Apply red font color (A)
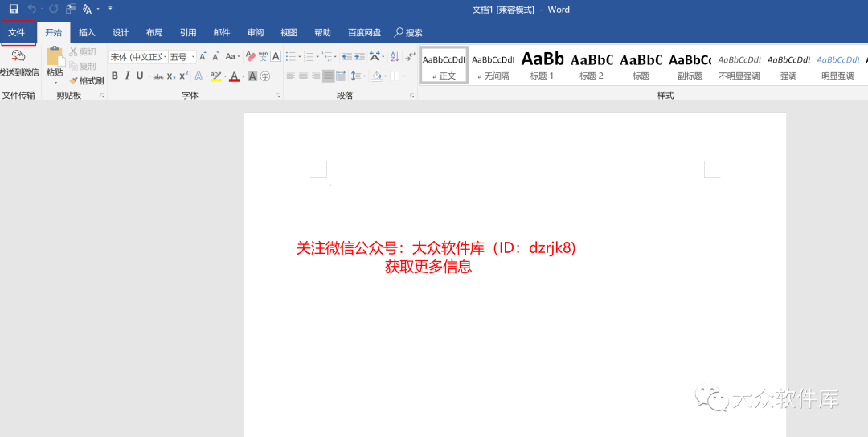This screenshot has width=868, height=437. (x=234, y=76)
